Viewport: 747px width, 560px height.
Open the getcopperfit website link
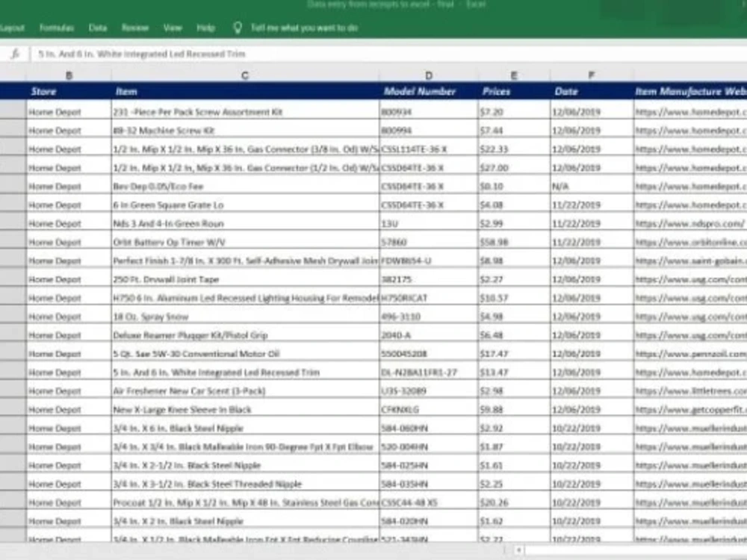(x=690, y=409)
